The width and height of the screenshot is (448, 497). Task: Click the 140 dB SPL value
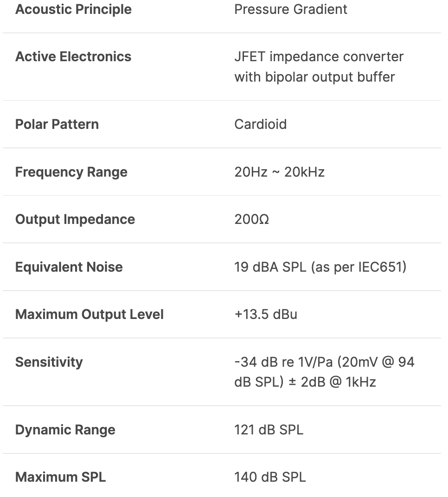[270, 477]
